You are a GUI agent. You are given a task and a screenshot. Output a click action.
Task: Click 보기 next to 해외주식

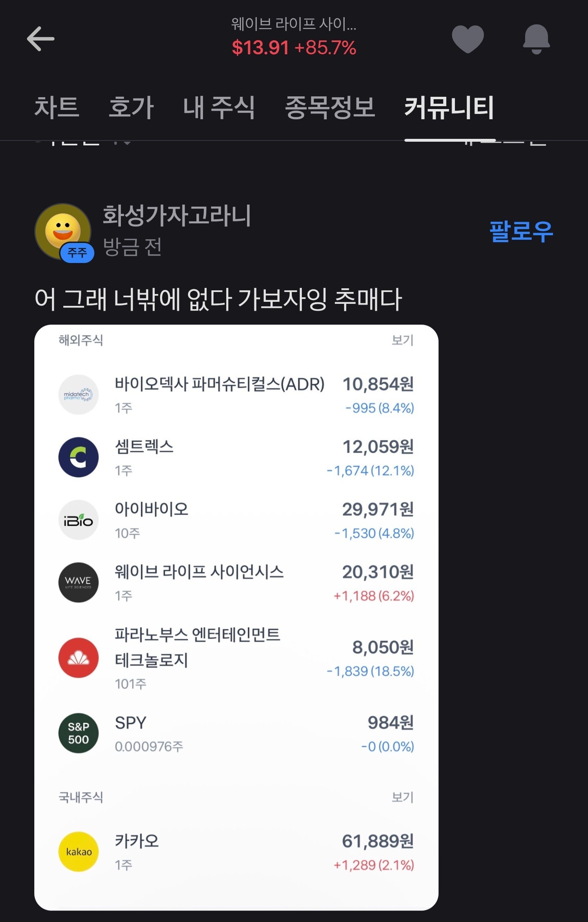[402, 340]
